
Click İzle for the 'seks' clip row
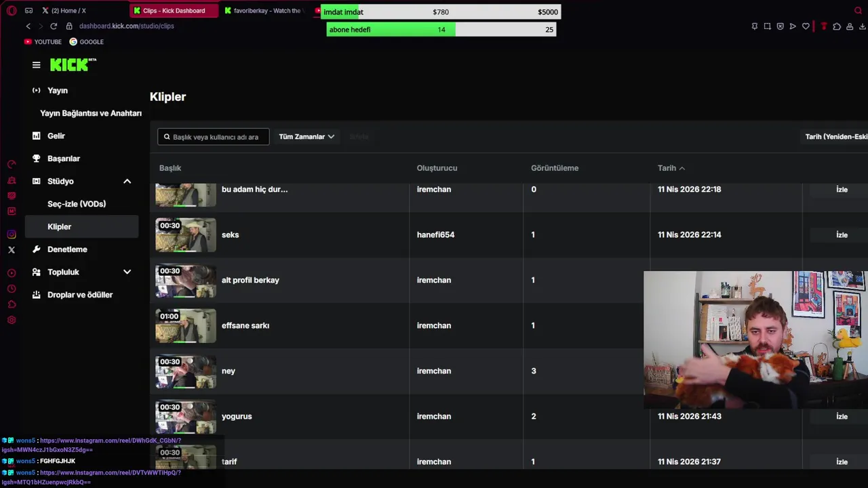click(842, 235)
